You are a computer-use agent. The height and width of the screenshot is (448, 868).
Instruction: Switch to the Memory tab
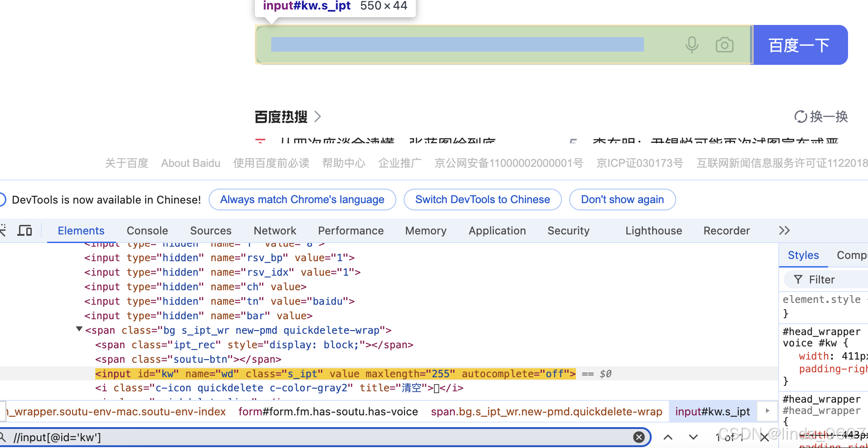426,231
